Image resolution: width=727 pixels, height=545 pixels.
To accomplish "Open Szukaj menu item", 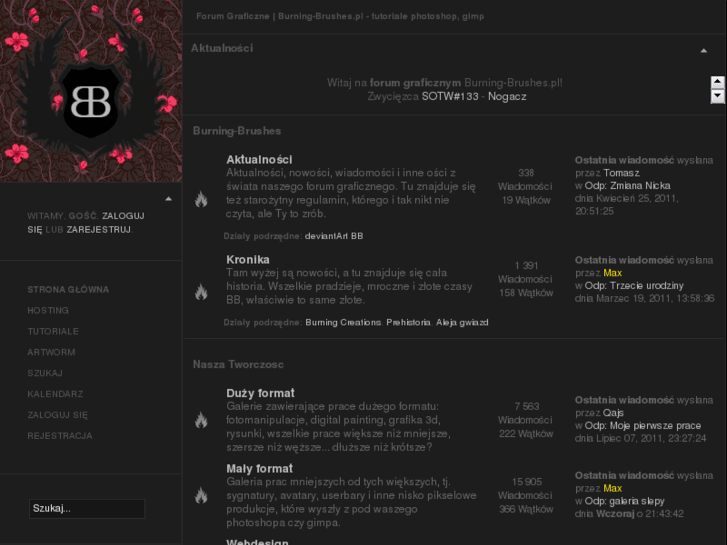I will coord(45,373).
